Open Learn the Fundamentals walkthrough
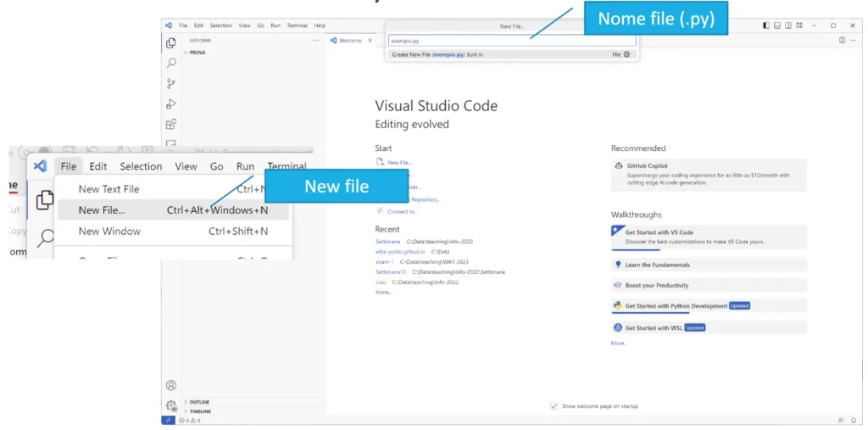 pyautogui.click(x=709, y=265)
